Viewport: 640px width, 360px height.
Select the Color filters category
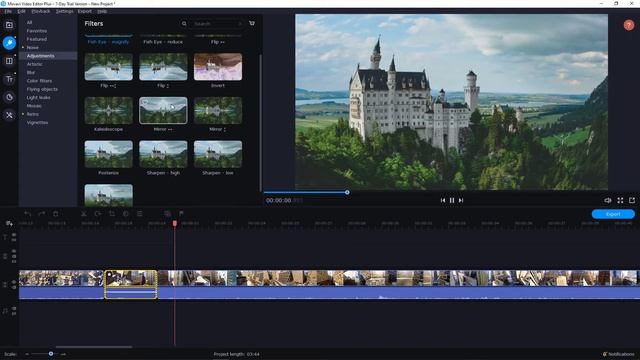pos(39,81)
